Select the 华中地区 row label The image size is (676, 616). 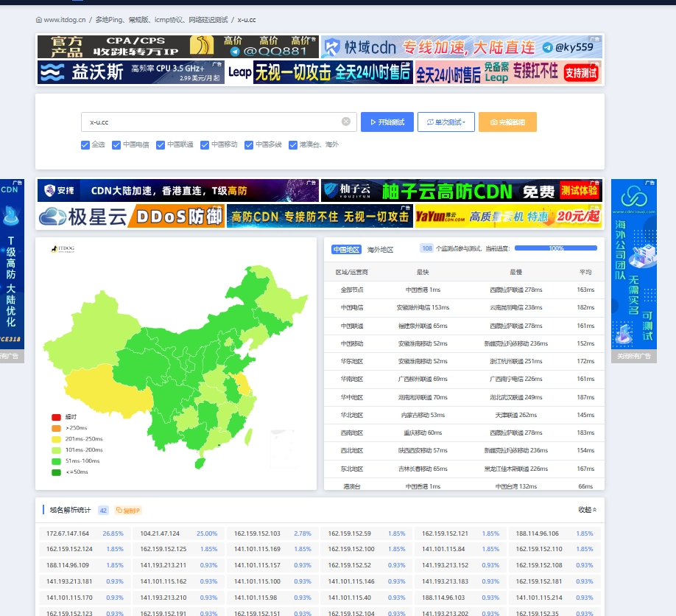(352, 397)
